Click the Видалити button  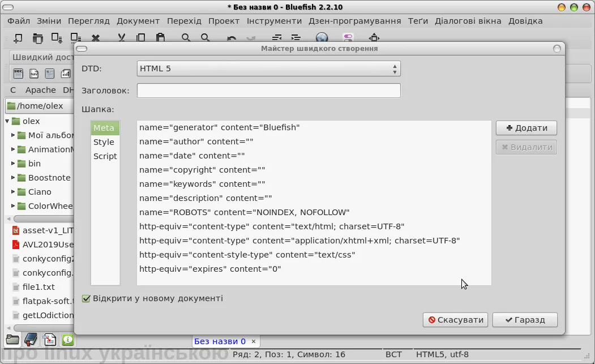tap(526, 147)
